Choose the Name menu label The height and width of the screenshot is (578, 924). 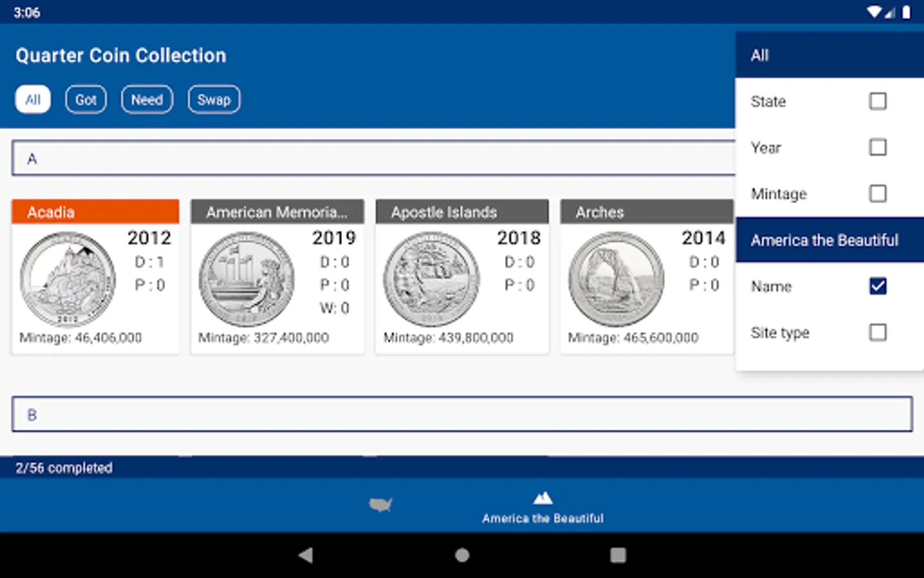click(x=771, y=286)
